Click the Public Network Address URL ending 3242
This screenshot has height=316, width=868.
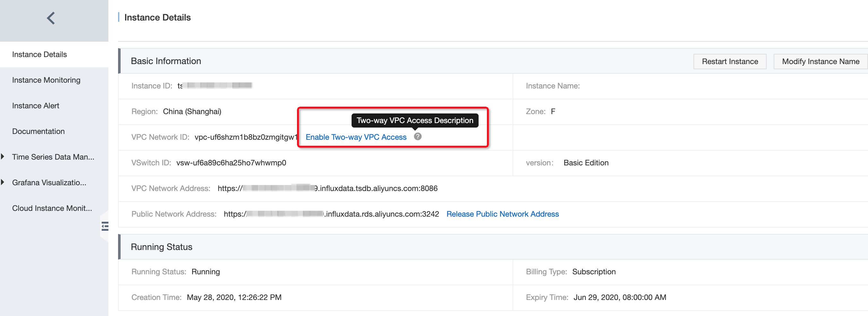tap(331, 214)
